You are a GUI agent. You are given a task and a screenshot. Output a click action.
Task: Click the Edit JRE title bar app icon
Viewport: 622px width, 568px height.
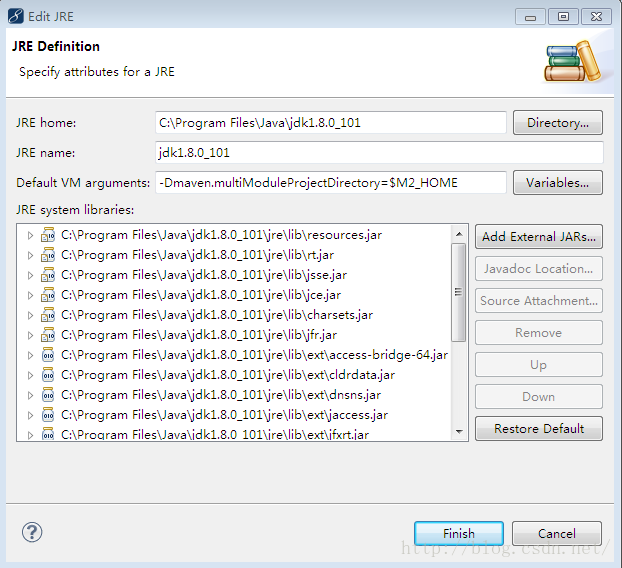click(x=15, y=16)
